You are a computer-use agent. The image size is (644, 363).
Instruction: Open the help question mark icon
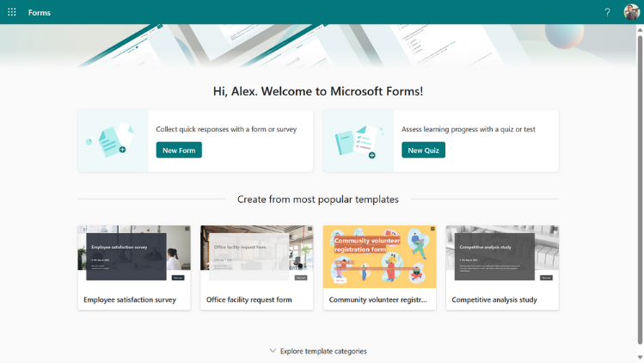(x=607, y=12)
